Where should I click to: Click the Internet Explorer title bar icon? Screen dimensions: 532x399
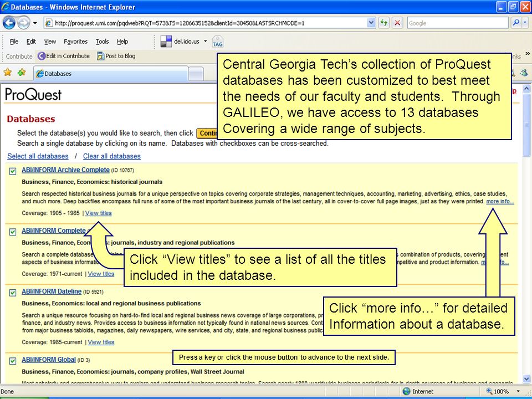tap(5, 7)
